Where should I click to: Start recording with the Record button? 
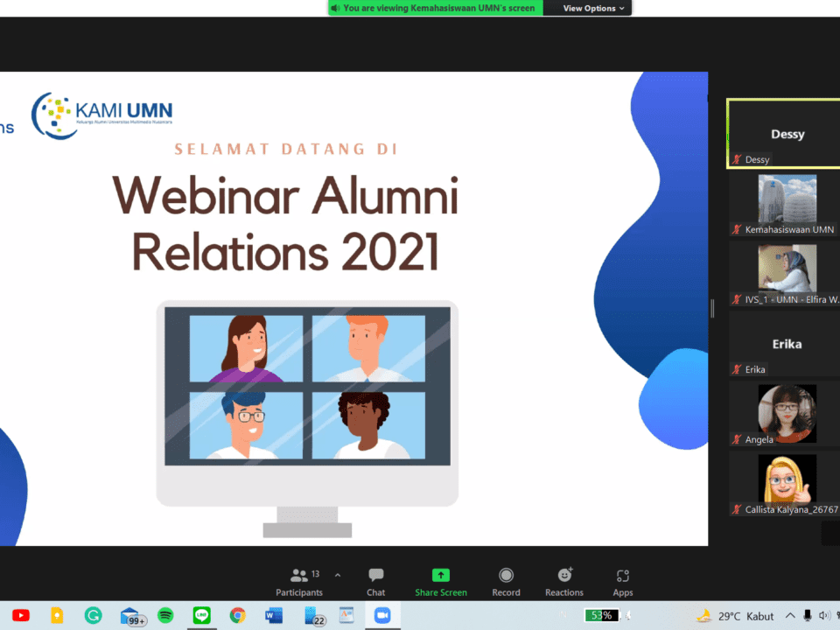(506, 582)
